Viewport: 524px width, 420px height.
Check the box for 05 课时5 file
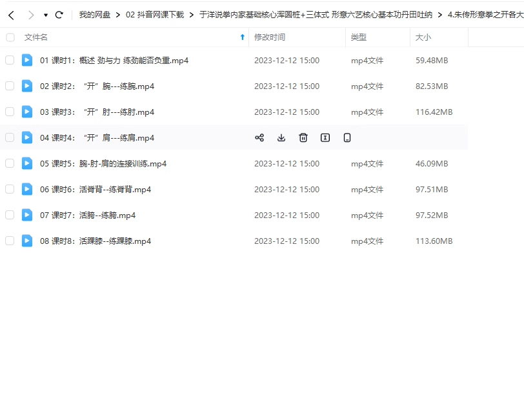(10, 163)
